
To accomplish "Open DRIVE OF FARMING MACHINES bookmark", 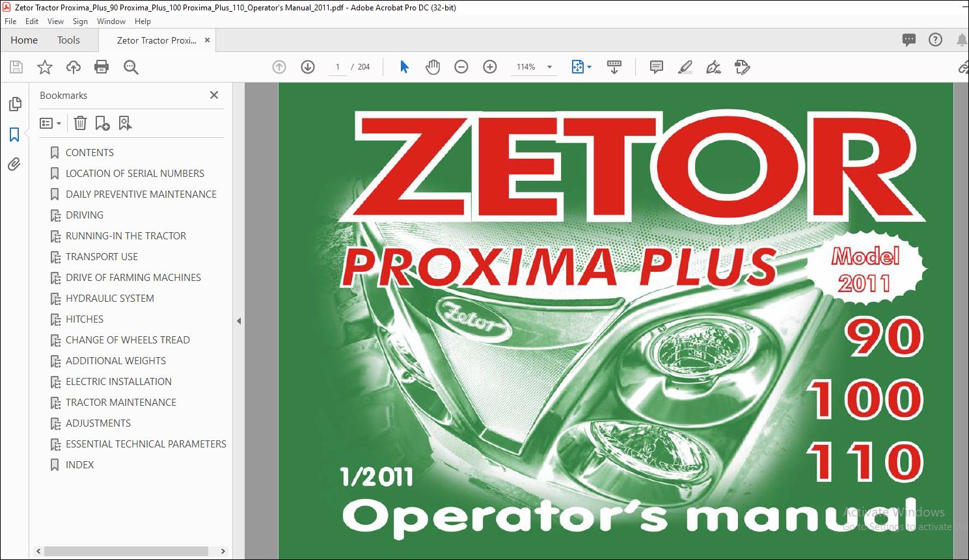I will (x=133, y=278).
